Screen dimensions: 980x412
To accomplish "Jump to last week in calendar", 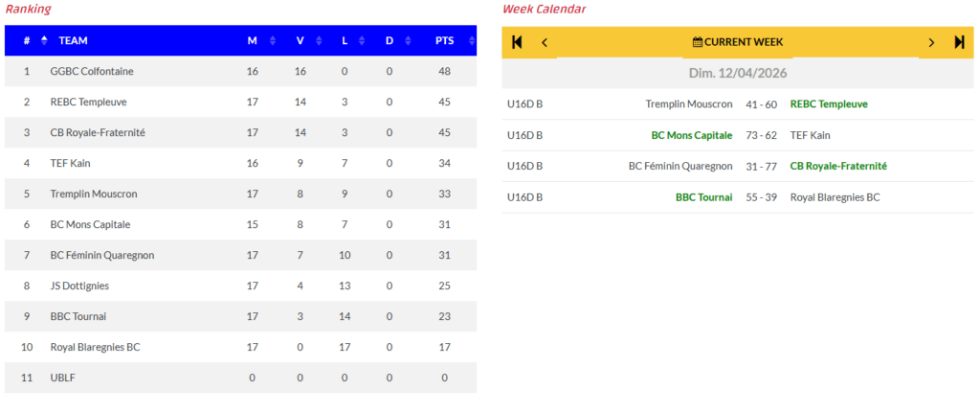I will pos(959,42).
